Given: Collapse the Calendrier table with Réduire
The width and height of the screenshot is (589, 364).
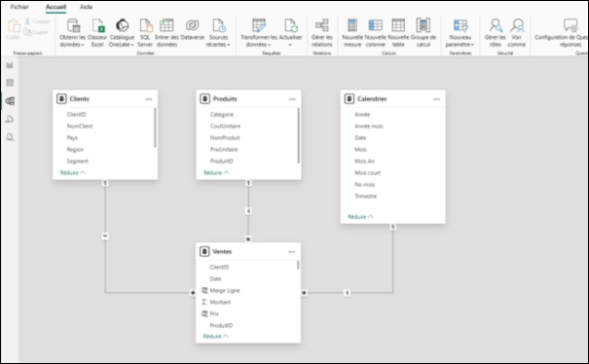Looking at the screenshot, I should click(x=360, y=217).
